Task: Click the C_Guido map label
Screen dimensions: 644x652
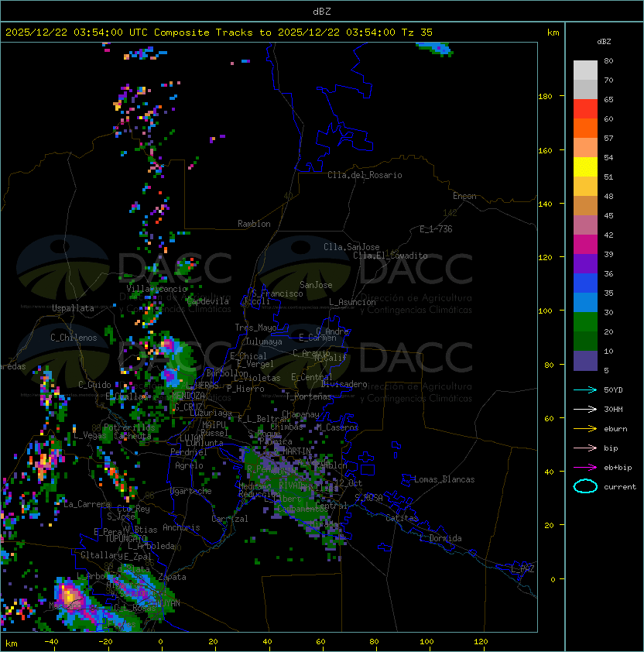Action: [x=94, y=385]
